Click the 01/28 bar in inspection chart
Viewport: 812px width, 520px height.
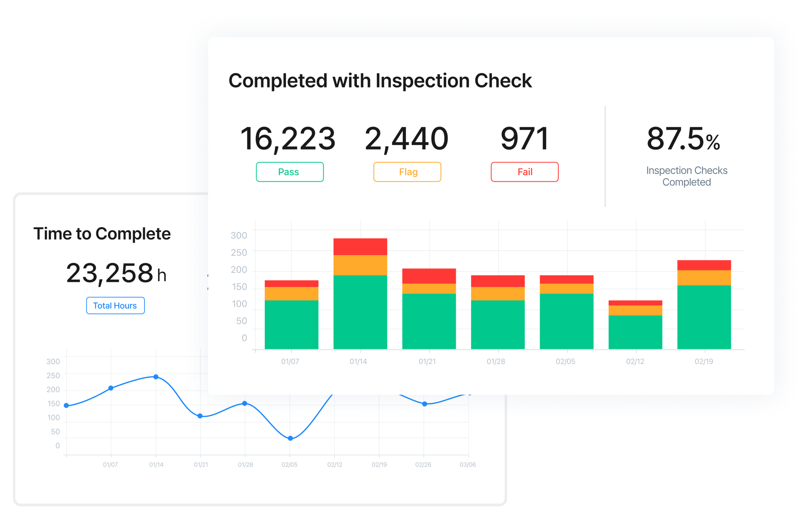point(498,312)
